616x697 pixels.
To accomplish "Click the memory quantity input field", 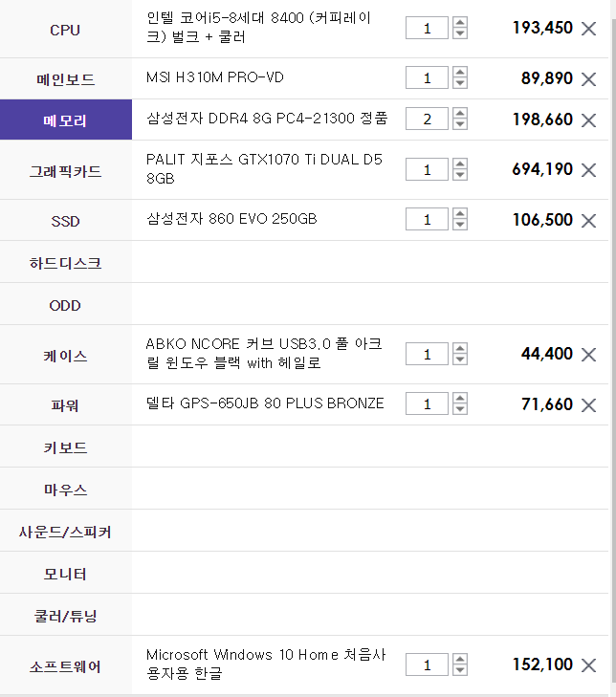I will pyautogui.click(x=427, y=119).
